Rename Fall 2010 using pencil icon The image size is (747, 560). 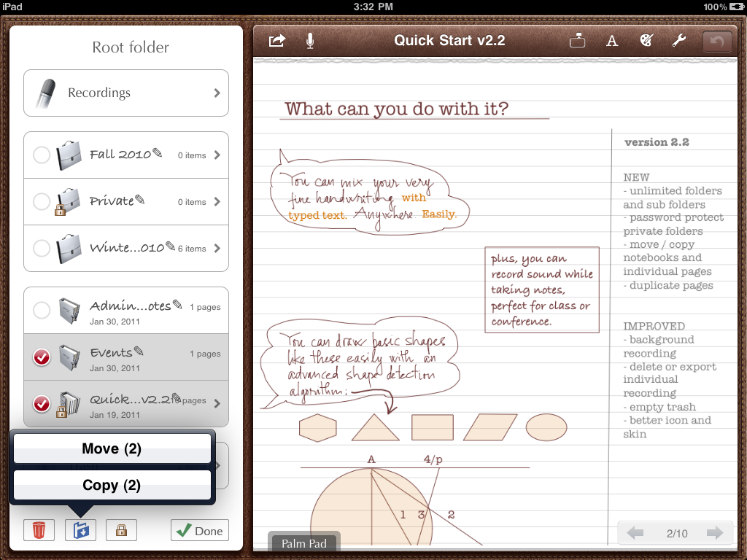[x=158, y=153]
